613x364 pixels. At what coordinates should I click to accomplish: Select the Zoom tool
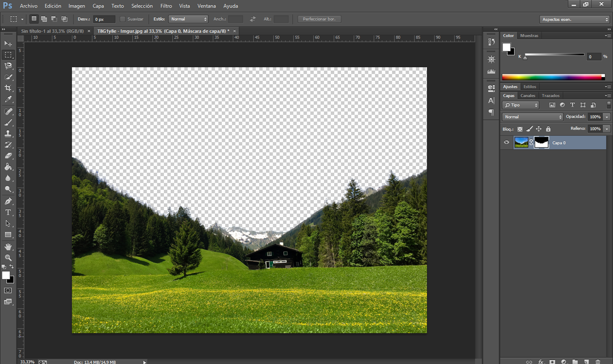point(8,257)
